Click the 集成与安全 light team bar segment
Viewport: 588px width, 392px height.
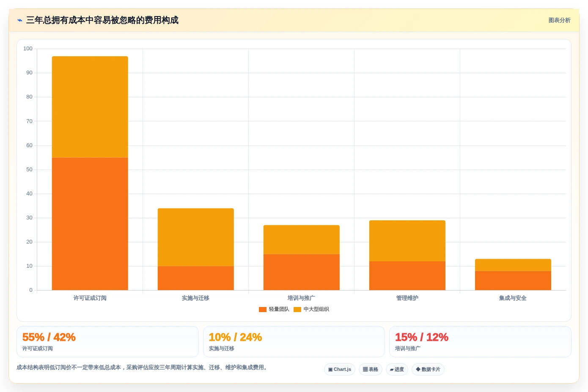(x=513, y=280)
